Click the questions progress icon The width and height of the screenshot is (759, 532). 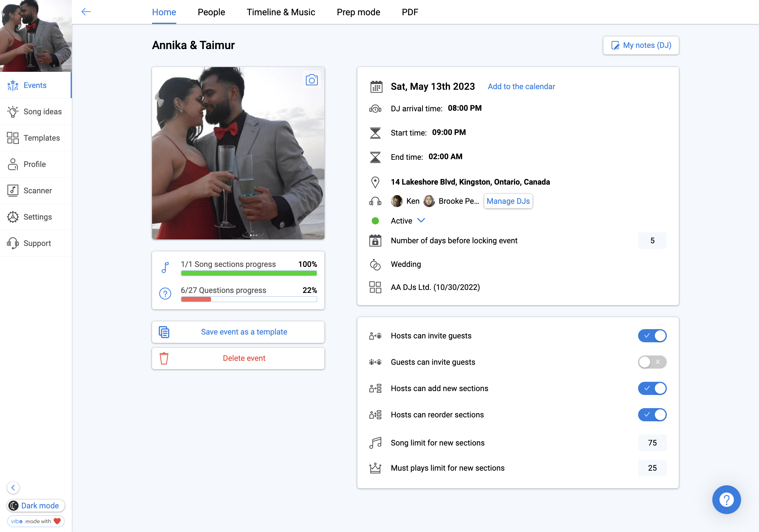tap(165, 294)
